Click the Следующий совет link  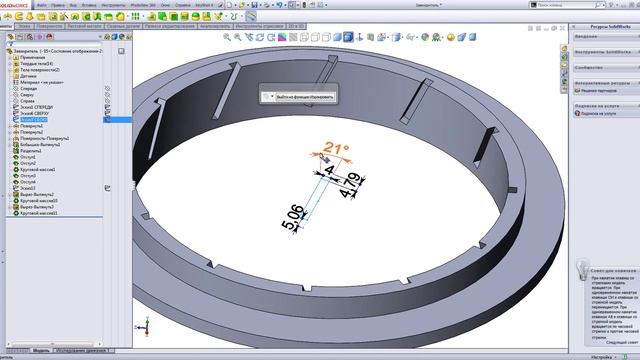click(x=622, y=342)
